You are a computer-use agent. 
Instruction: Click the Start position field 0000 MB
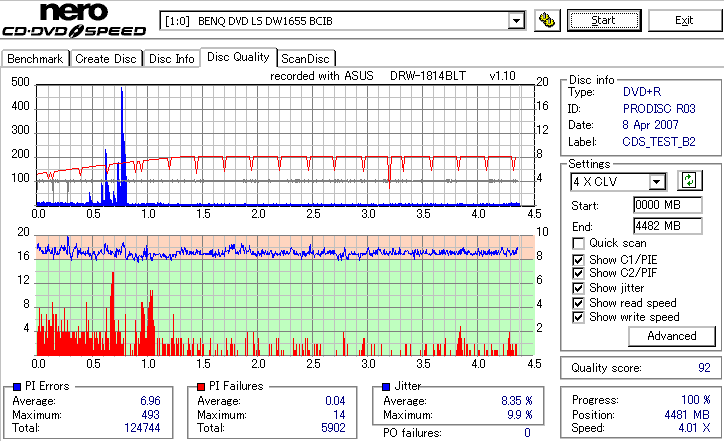[668, 205]
